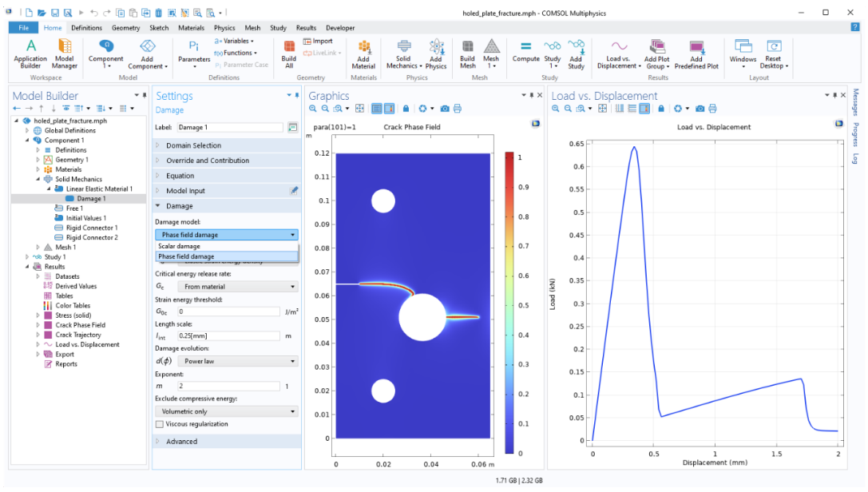Image resolution: width=868 pixels, height=492 pixels.
Task: Collapse the Damage section header
Action: pos(227,206)
